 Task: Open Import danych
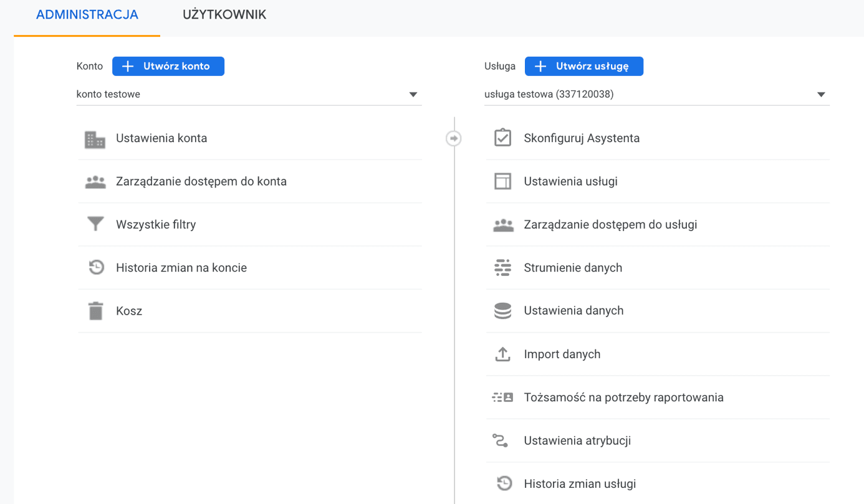(x=658, y=354)
